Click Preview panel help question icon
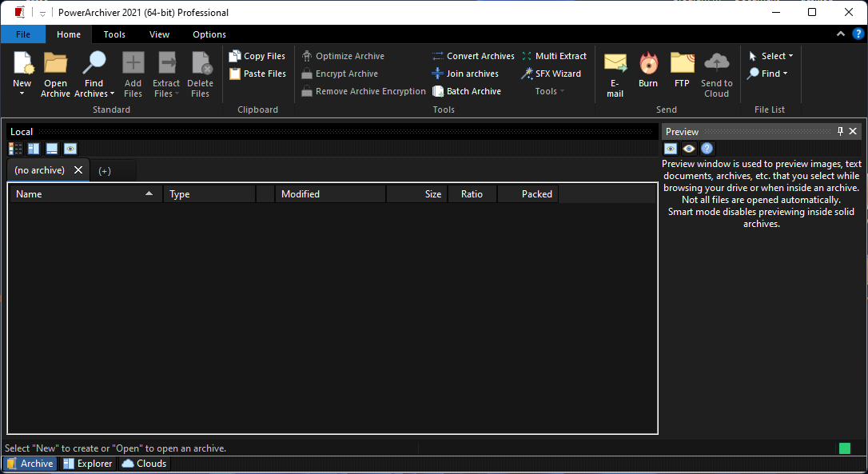Viewport: 868px width, 474px height. click(707, 149)
